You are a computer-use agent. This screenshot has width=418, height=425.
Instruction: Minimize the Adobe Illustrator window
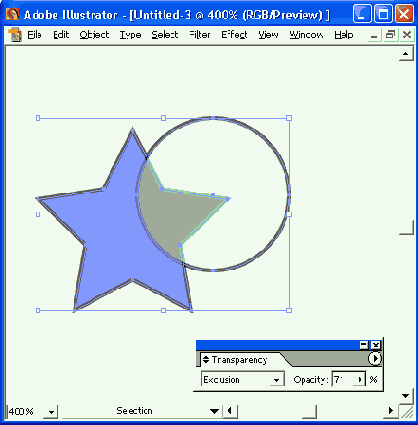click(362, 14)
